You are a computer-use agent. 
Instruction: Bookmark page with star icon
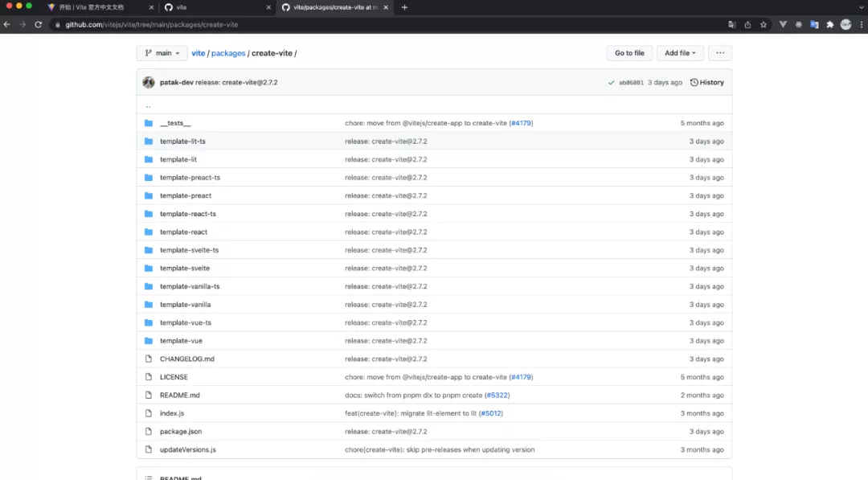(x=764, y=24)
